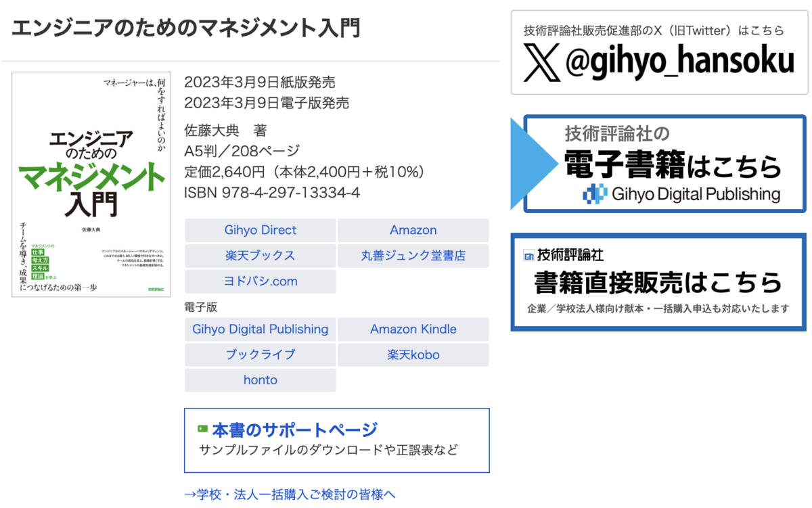Open Gihyo Digital Publishing ebook link
This screenshot has width=812, height=508.
point(261,329)
